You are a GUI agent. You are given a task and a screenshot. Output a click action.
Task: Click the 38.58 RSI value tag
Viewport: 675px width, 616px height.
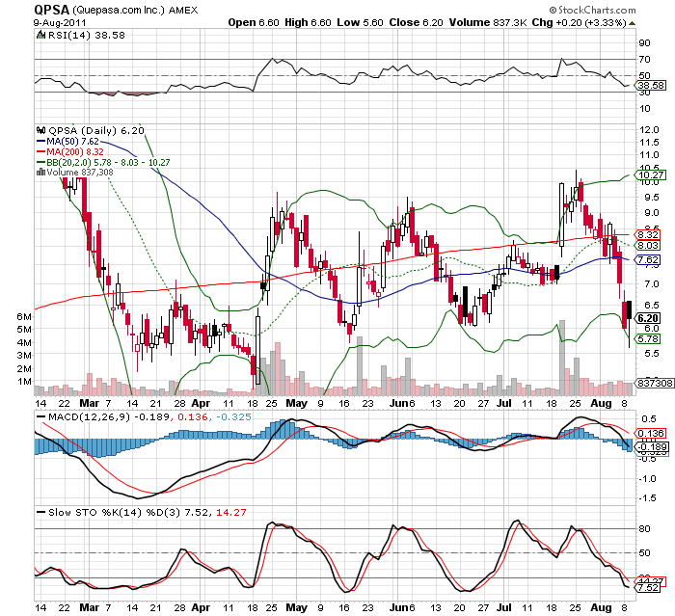[x=650, y=85]
